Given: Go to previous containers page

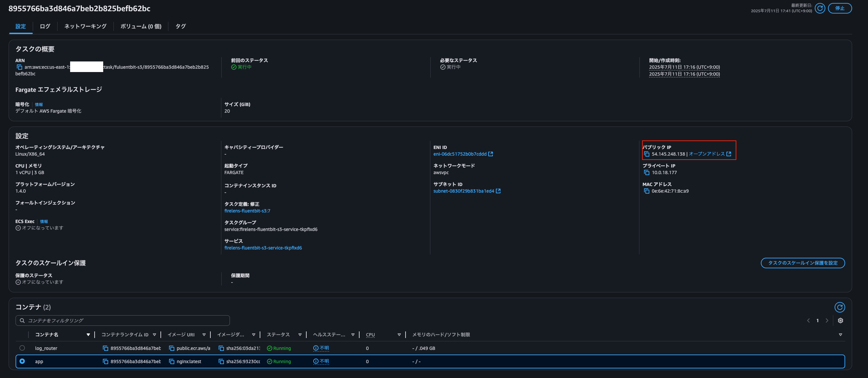Looking at the screenshot, I should (808, 321).
